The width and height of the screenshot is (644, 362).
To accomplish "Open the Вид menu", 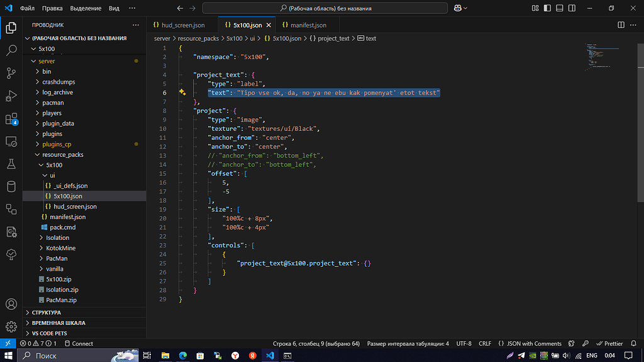I will (x=114, y=8).
